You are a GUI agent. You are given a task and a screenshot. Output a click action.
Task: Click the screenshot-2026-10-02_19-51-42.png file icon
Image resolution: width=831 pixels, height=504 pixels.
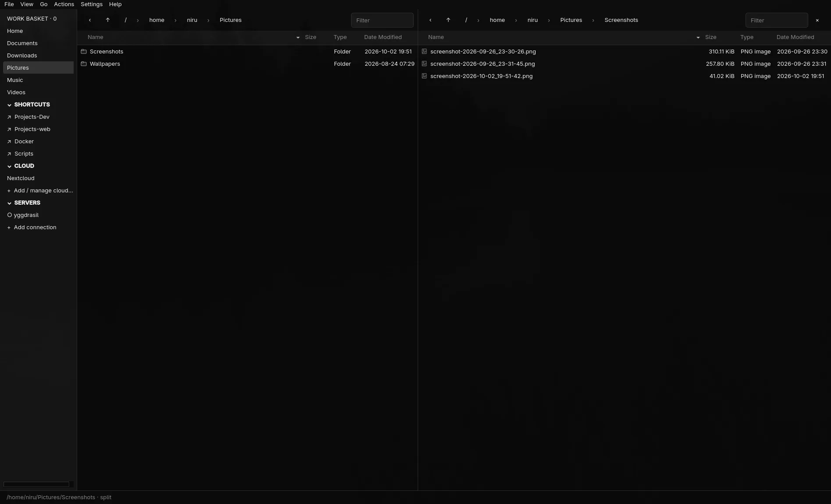[424, 76]
